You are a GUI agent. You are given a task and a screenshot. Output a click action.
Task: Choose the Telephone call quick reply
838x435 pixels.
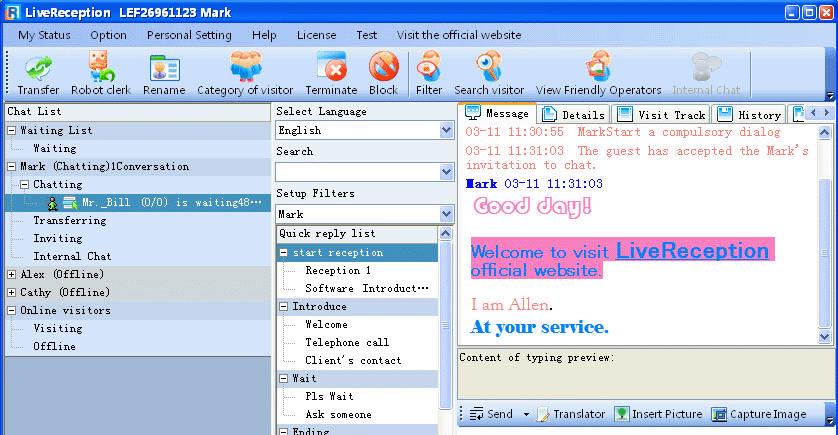[x=347, y=343]
